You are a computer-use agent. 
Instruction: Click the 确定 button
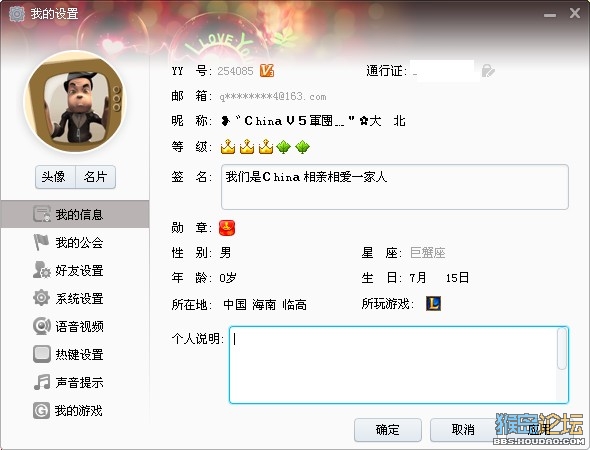(388, 430)
